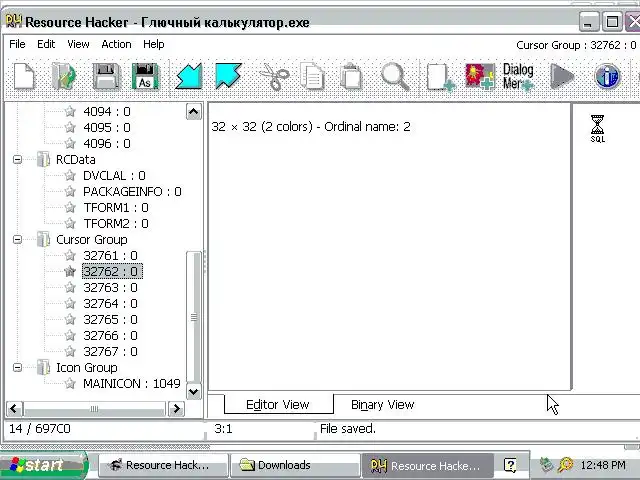Click the Add new resource page icon
This screenshot has width=640, height=480.
click(x=441, y=77)
